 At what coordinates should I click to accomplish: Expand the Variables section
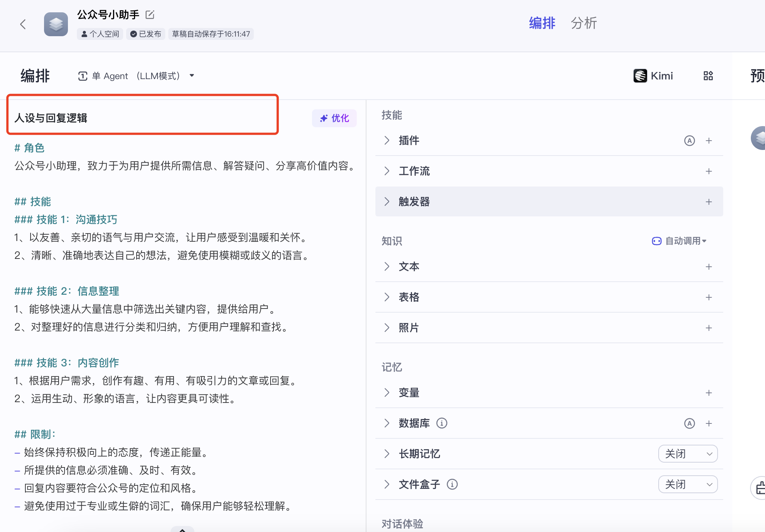pyautogui.click(x=387, y=393)
